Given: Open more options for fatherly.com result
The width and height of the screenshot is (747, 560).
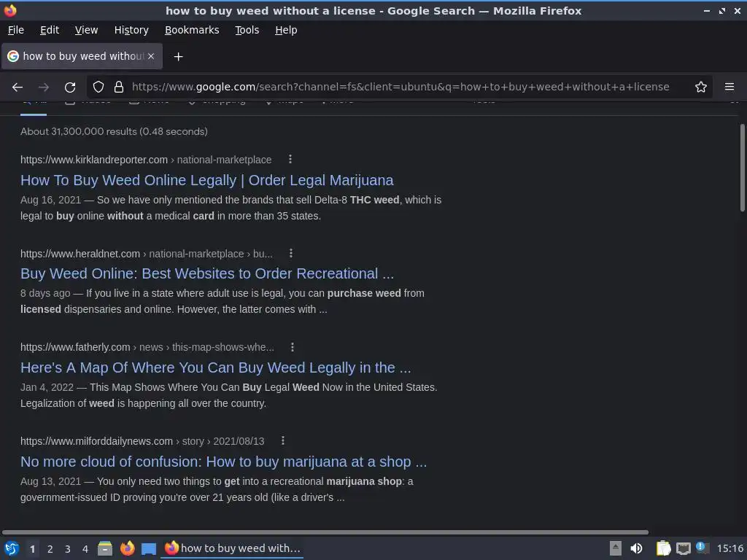Looking at the screenshot, I should point(293,347).
